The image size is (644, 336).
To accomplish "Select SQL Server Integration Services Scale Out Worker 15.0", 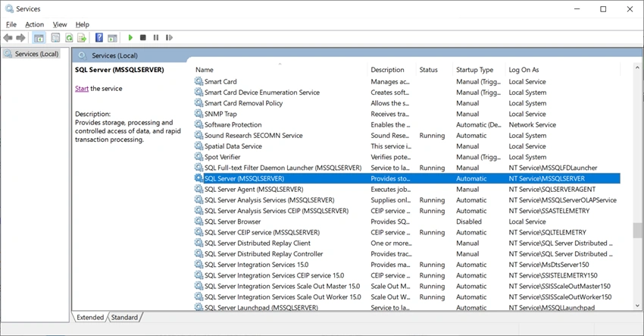I will pyautogui.click(x=407, y=297).
